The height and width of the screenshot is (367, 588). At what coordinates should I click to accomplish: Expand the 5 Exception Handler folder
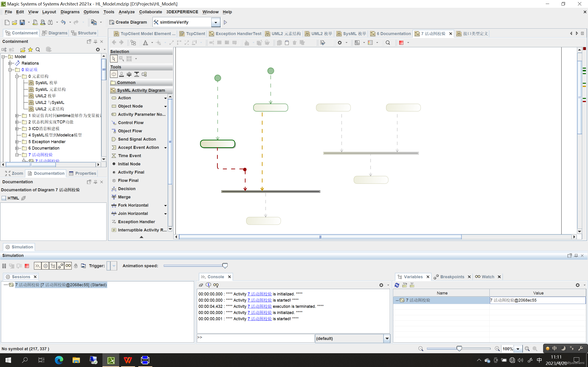point(17,142)
